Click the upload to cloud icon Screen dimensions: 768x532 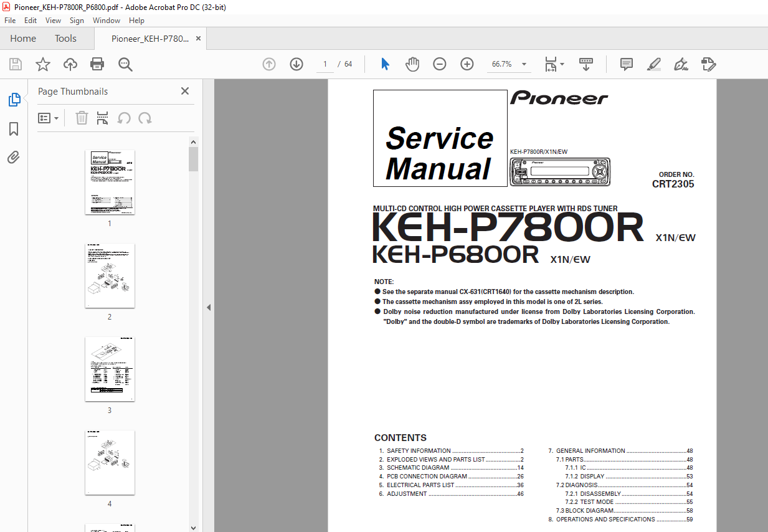coord(70,64)
